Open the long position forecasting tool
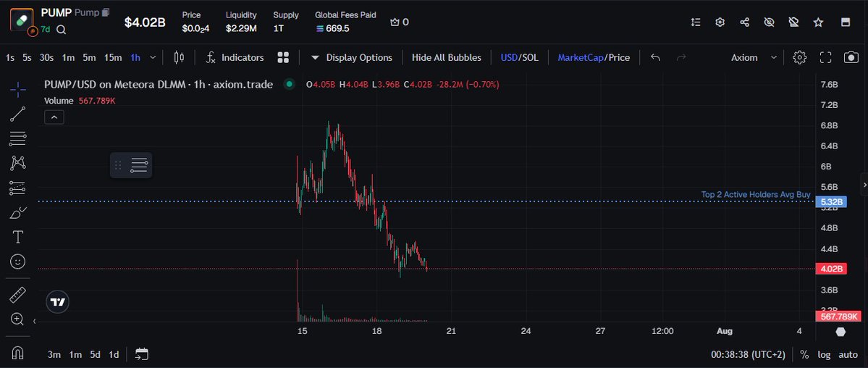 pyautogui.click(x=17, y=188)
